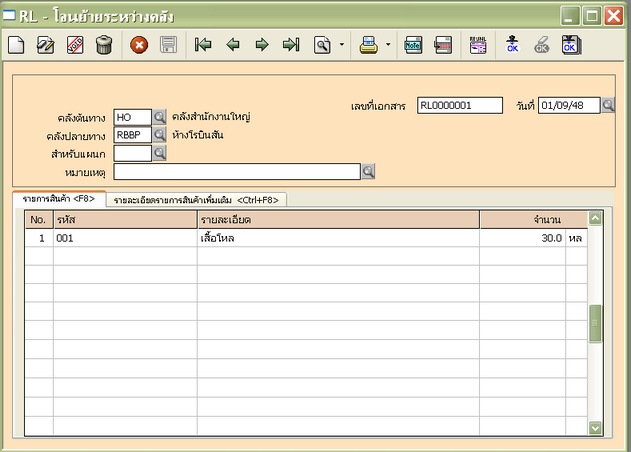Image resolution: width=631 pixels, height=452 pixels.
Task: Jump to the last record
Action: [291, 45]
